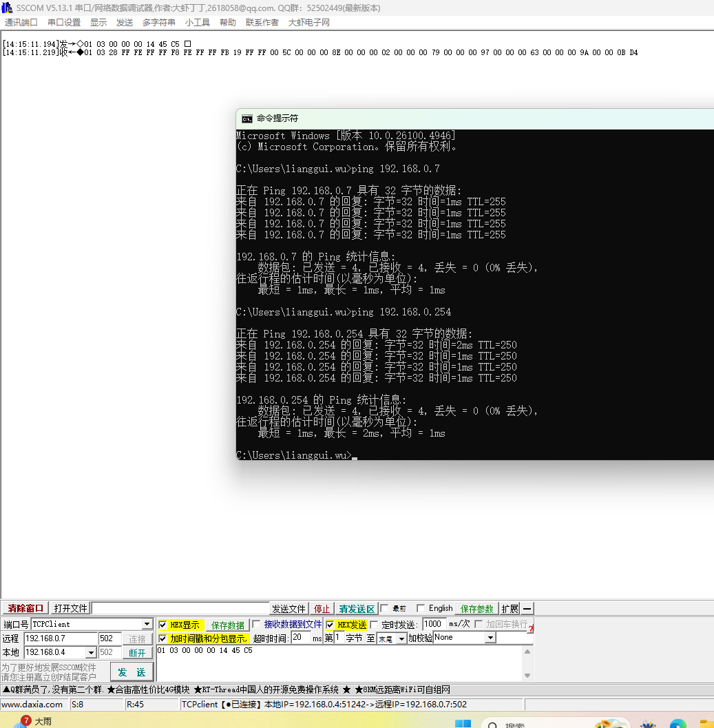
Task: Expand the 加校验 None dropdown
Action: [490, 638]
